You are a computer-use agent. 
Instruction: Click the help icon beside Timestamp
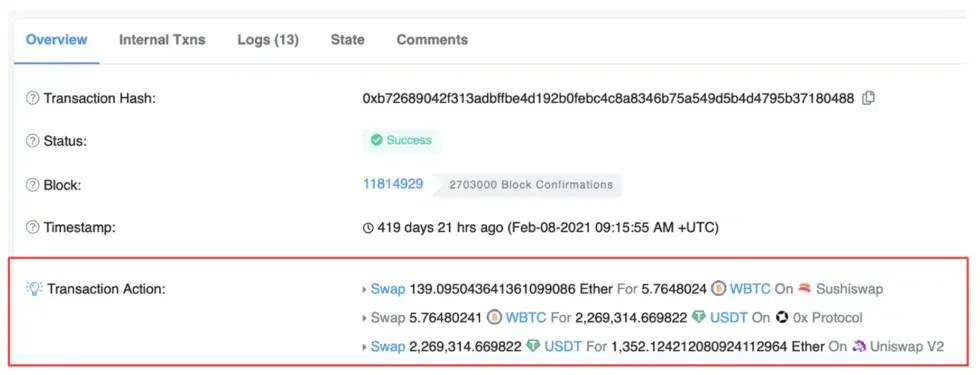point(32,228)
